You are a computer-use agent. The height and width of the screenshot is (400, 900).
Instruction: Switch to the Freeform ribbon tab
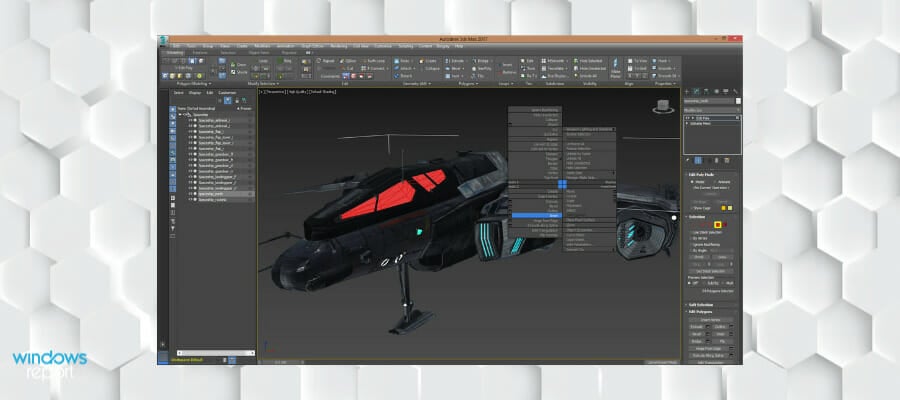point(200,53)
